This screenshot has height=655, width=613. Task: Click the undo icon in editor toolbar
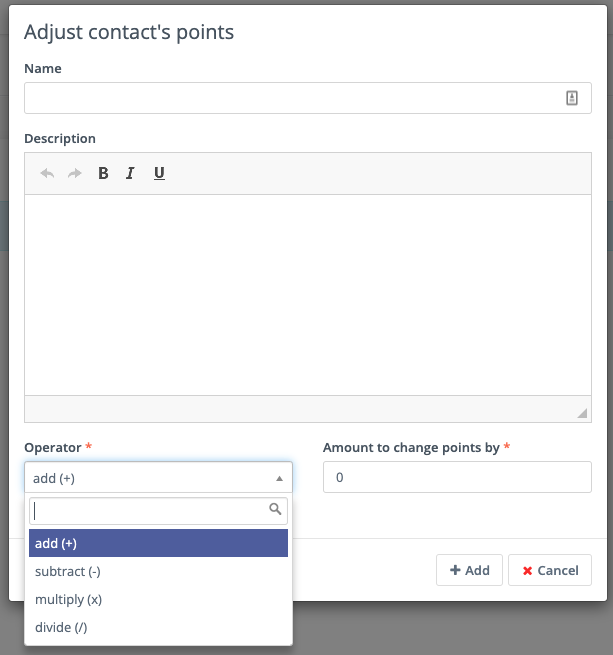(x=47, y=173)
